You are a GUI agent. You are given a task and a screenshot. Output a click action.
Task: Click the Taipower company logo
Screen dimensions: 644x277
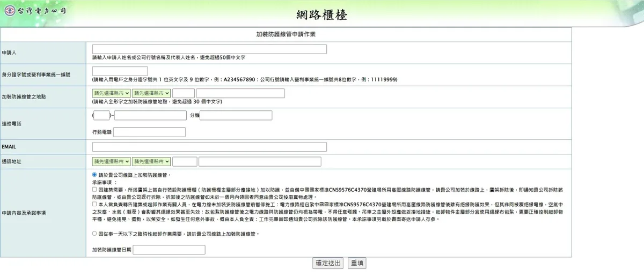click(x=35, y=11)
